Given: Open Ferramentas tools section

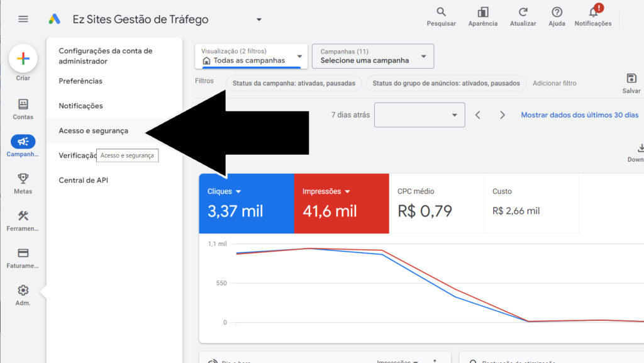Looking at the screenshot, I should pos(23,221).
